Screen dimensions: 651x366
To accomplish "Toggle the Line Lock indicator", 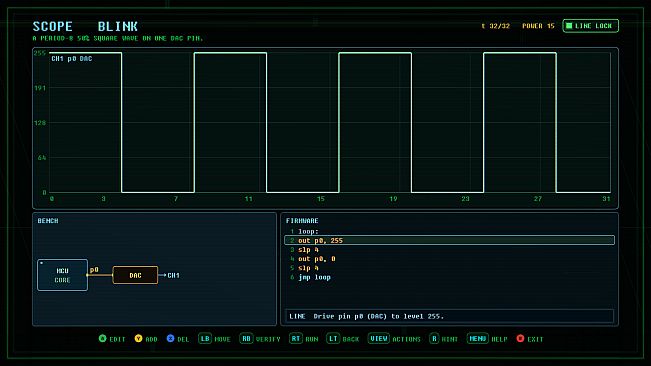I will (590, 26).
